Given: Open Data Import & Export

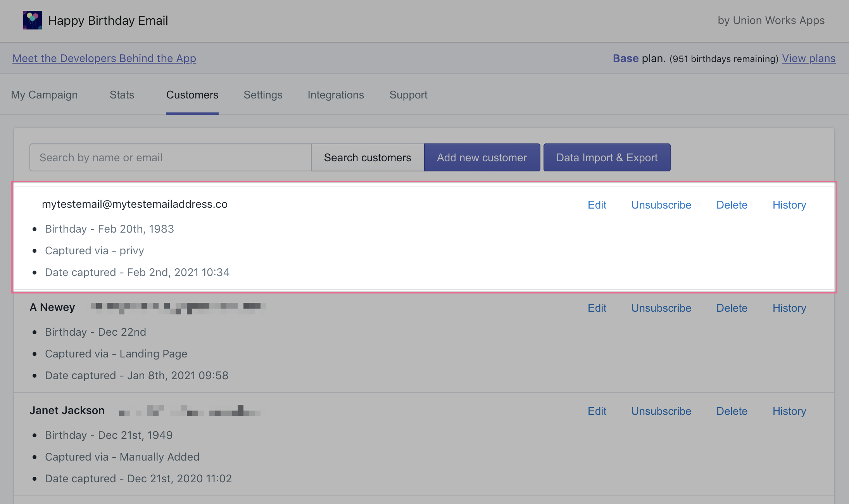Looking at the screenshot, I should coord(607,157).
